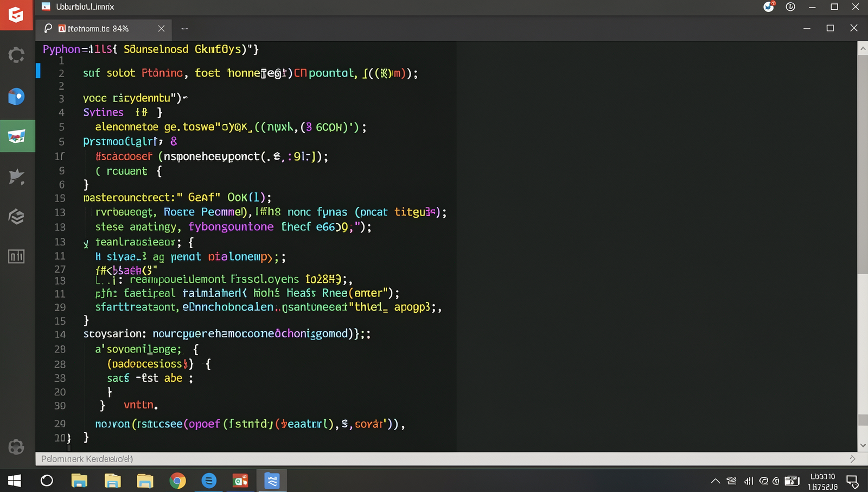Open the gear settings icon at sidebar bottom
The image size is (868, 492).
click(16, 447)
